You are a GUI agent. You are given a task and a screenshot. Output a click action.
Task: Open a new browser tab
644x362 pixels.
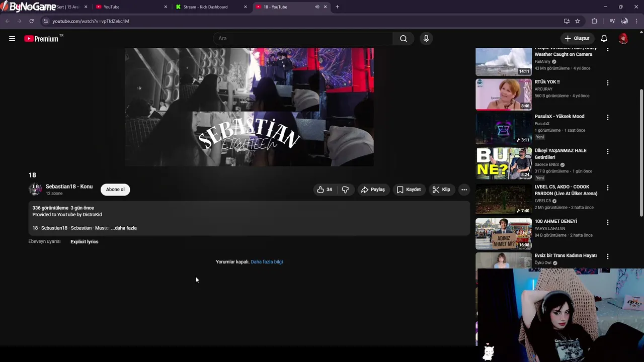(337, 7)
